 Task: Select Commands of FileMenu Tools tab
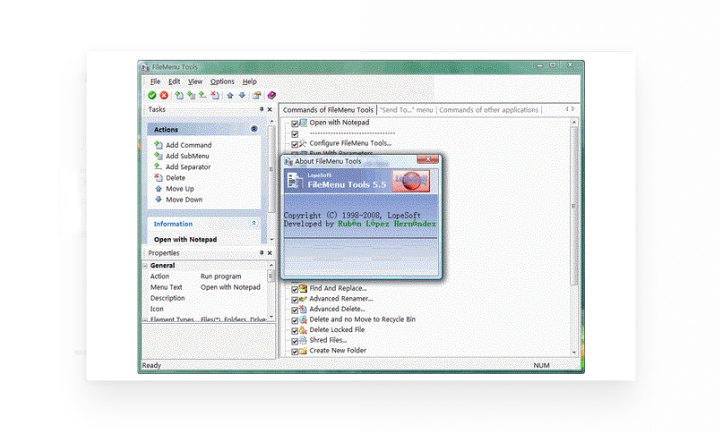tap(328, 110)
